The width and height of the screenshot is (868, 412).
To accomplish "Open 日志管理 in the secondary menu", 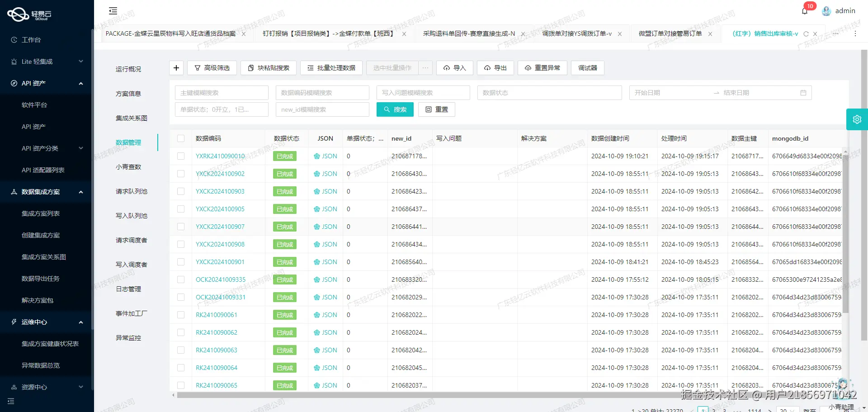I will tap(128, 289).
